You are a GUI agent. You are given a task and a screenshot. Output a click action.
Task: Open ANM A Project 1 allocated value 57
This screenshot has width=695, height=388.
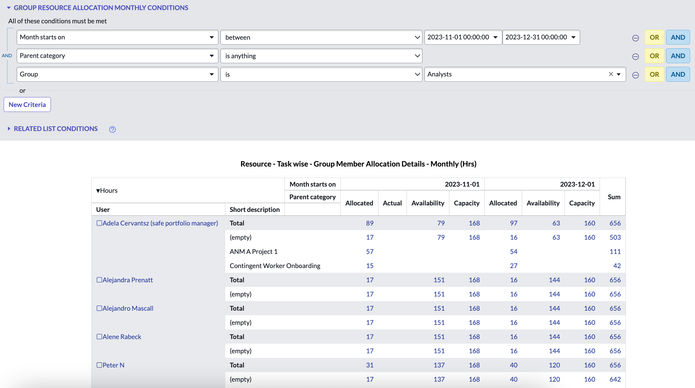(370, 251)
